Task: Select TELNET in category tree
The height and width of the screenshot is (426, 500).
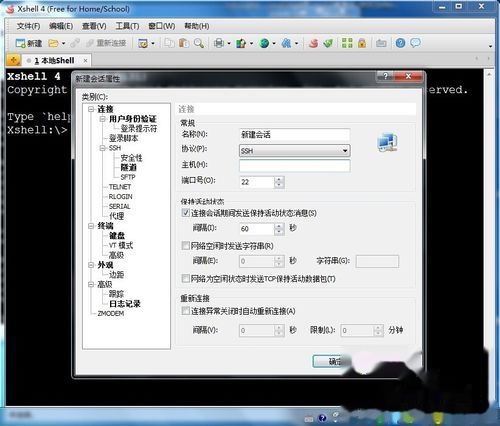Action: [x=120, y=187]
